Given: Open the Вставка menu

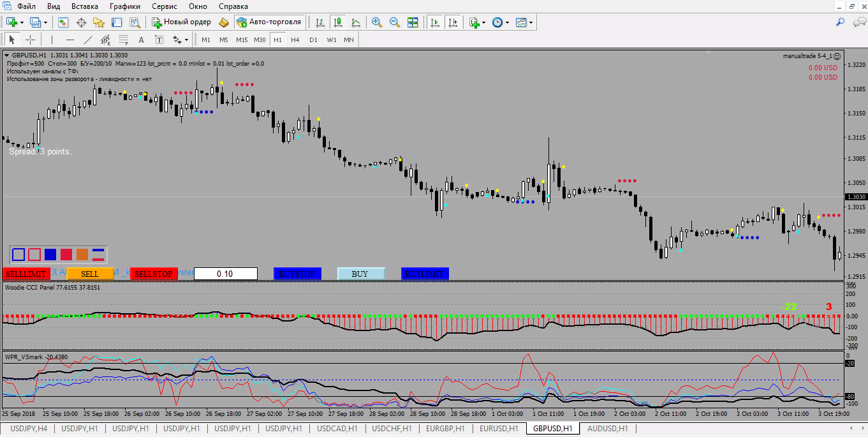Looking at the screenshot, I should click(x=85, y=6).
